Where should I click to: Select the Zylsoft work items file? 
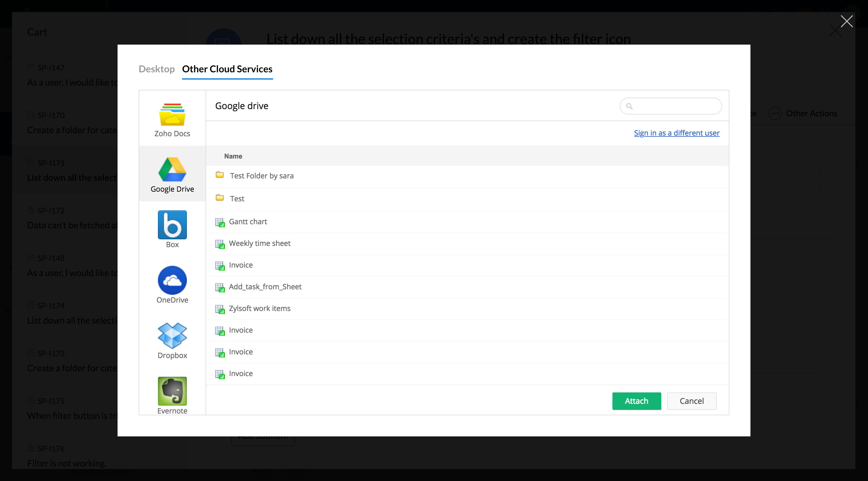pyautogui.click(x=259, y=309)
